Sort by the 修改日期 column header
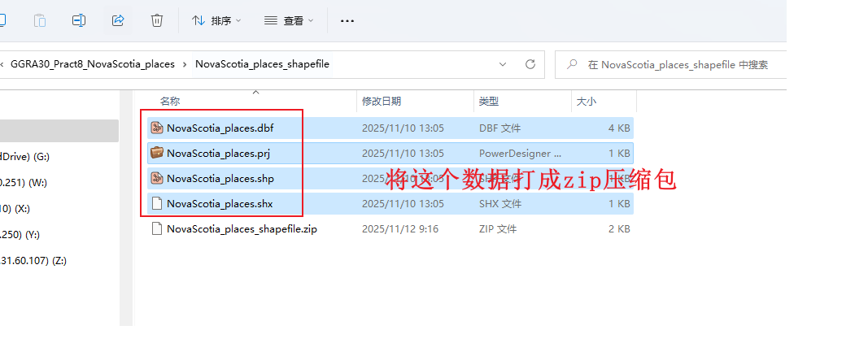868x343 pixels. tap(382, 102)
